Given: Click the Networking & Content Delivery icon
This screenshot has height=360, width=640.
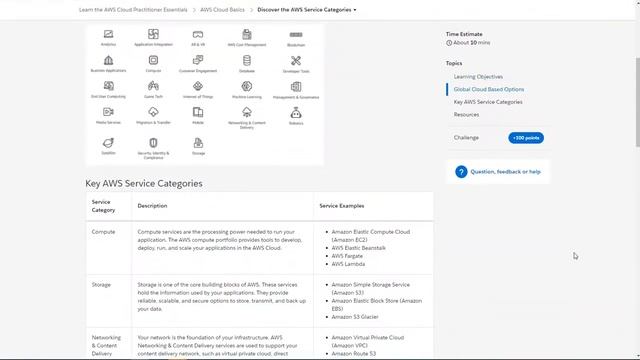Looking at the screenshot, I should coord(247,112).
